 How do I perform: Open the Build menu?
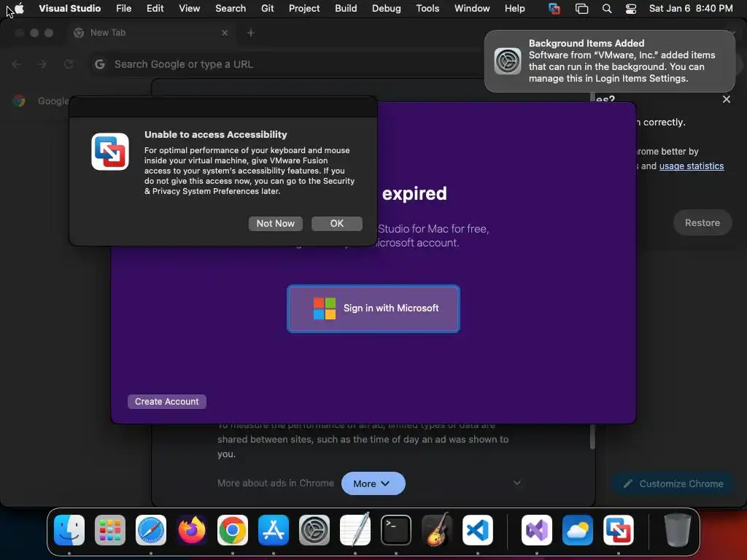click(346, 8)
